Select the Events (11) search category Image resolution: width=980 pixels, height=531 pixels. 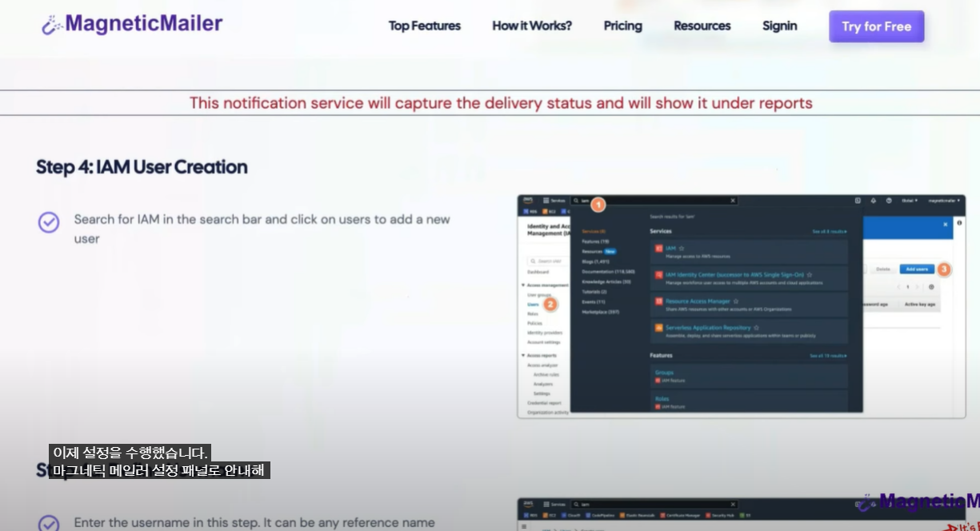click(594, 301)
